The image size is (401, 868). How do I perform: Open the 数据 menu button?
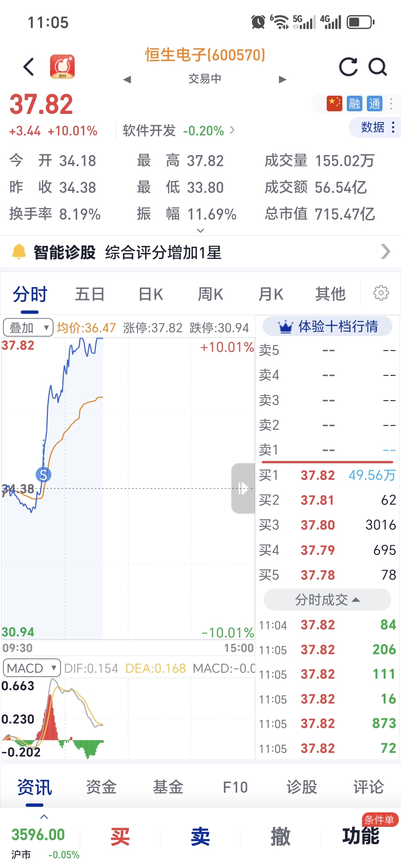pos(376,127)
